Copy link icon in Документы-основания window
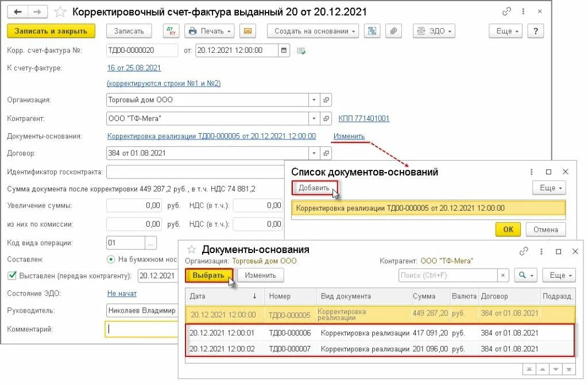588x385 pixels. [x=524, y=251]
